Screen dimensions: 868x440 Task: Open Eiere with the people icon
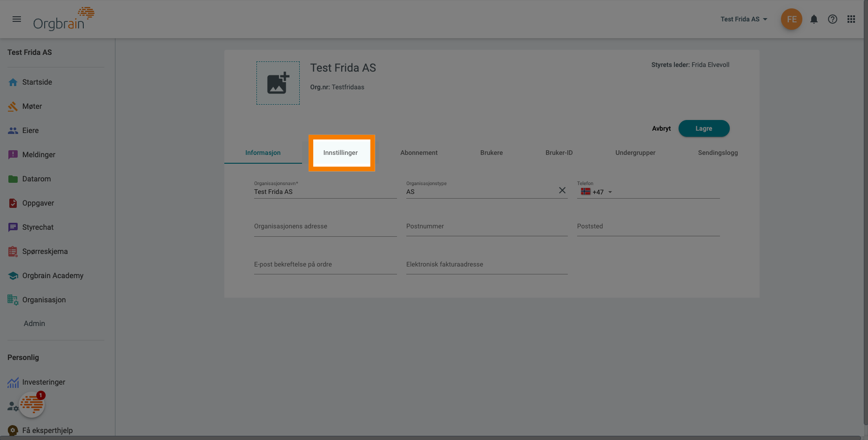pyautogui.click(x=13, y=130)
